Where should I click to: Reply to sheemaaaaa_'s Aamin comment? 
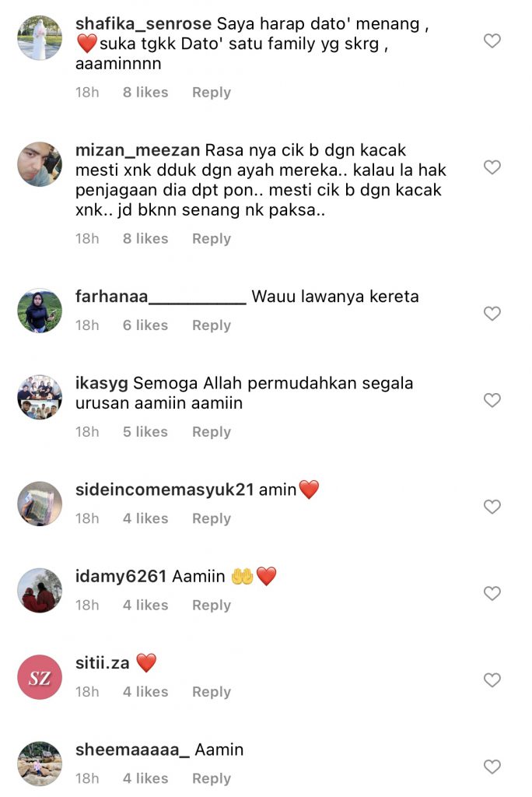click(212, 778)
